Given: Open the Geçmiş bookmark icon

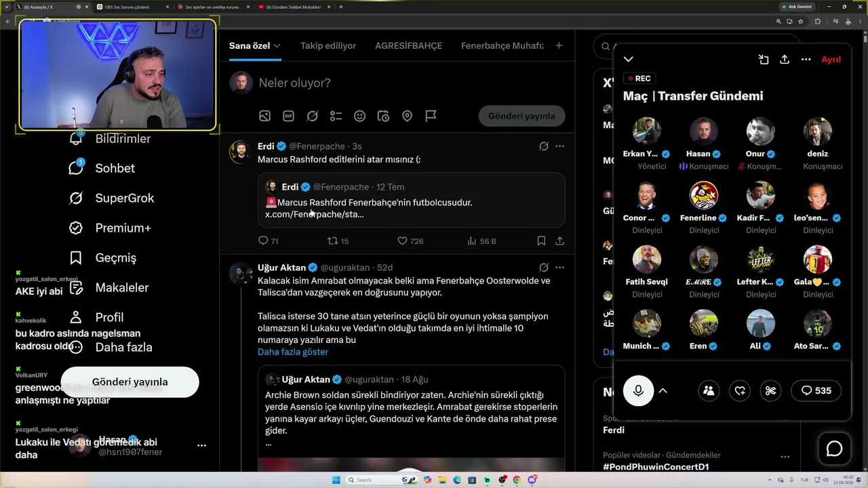Looking at the screenshot, I should [x=76, y=258].
